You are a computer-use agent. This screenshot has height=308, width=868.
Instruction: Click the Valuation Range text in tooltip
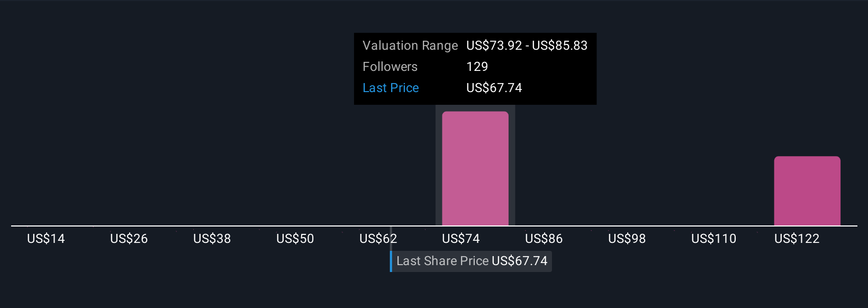tap(410, 46)
